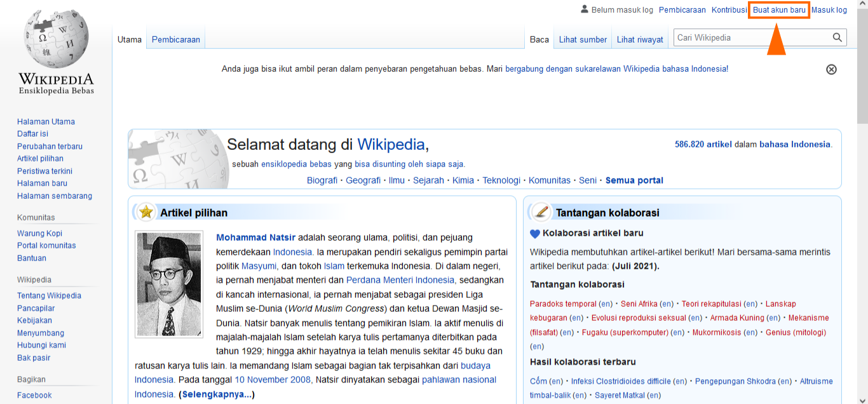This screenshot has width=868, height=404.
Task: Open Infeksi Clostridioides difficile link
Action: tap(621, 381)
